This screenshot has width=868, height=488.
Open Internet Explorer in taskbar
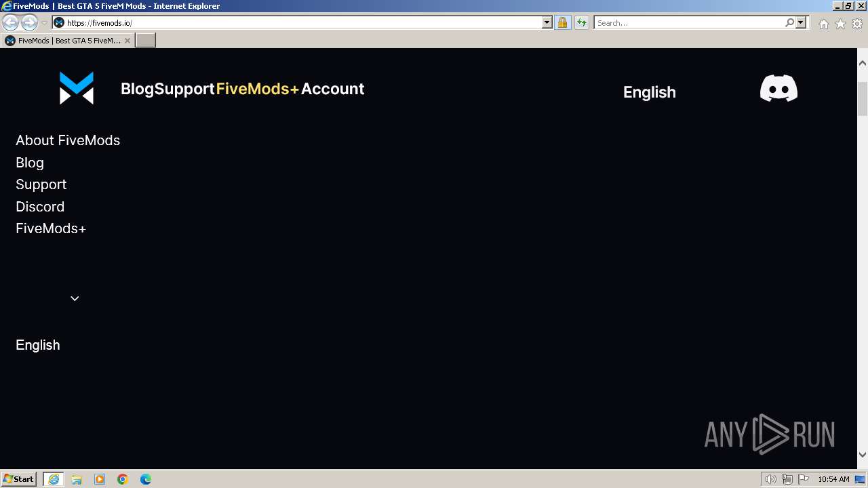coord(54,479)
